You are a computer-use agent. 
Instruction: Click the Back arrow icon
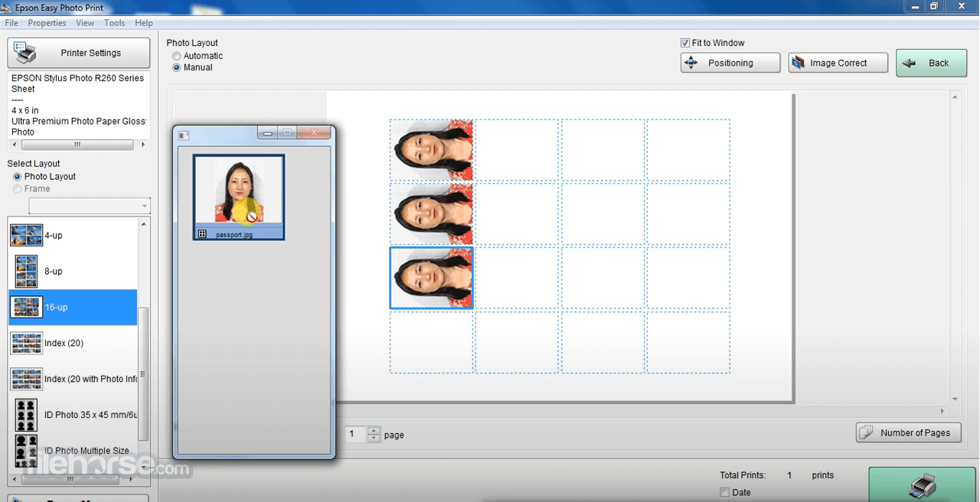pos(909,64)
